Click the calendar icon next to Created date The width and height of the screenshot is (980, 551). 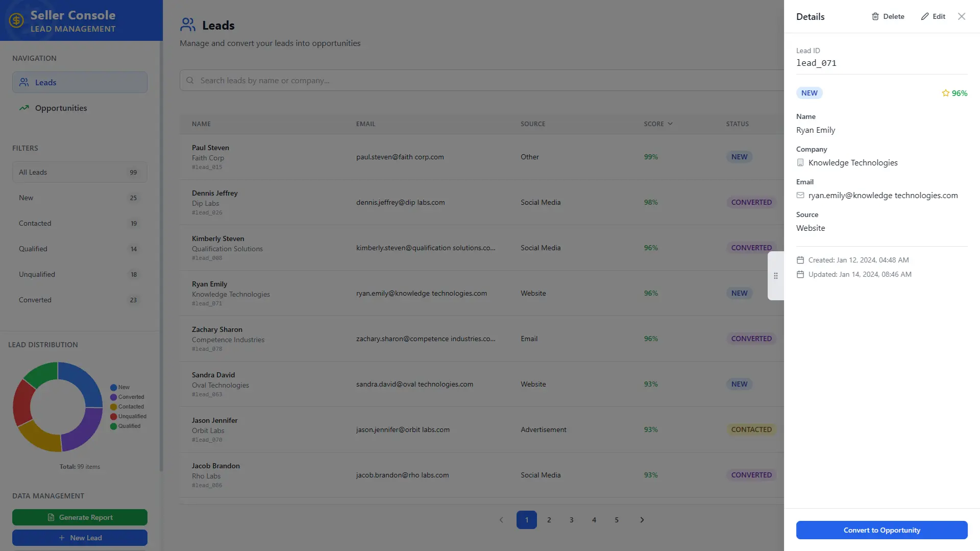[800, 260]
